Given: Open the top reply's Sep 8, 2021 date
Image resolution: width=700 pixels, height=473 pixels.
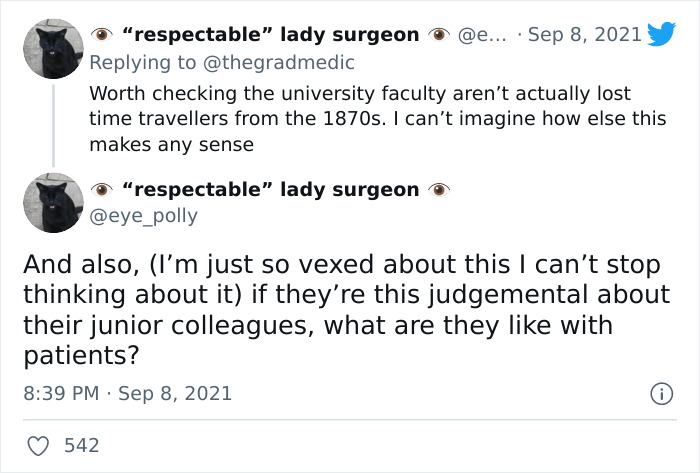Looking at the screenshot, I should pos(584,35).
